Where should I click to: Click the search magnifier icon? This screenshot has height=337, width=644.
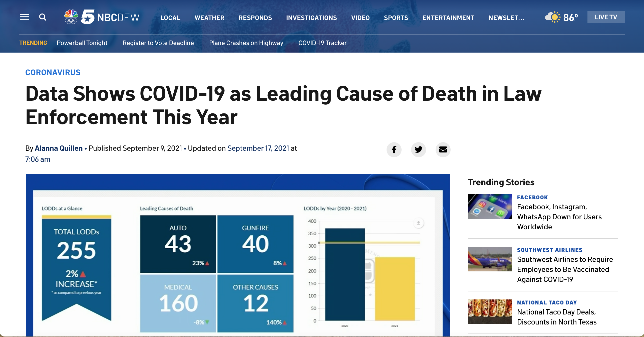[43, 17]
